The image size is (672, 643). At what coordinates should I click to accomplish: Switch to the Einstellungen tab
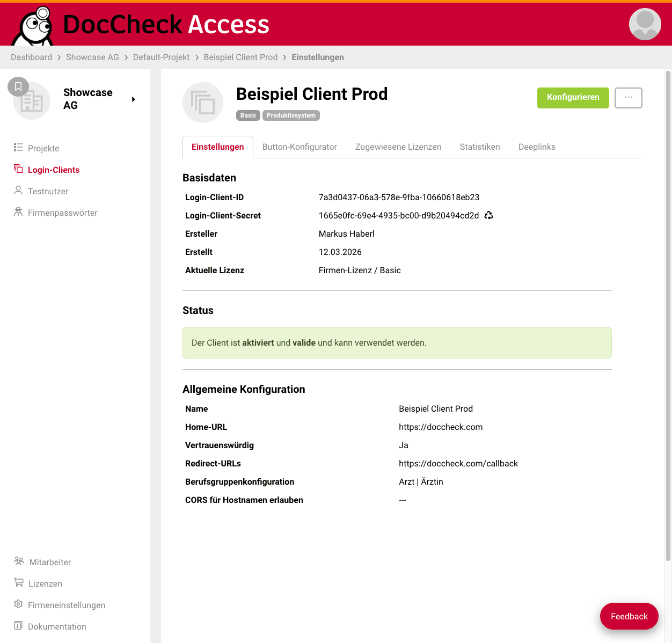(218, 147)
